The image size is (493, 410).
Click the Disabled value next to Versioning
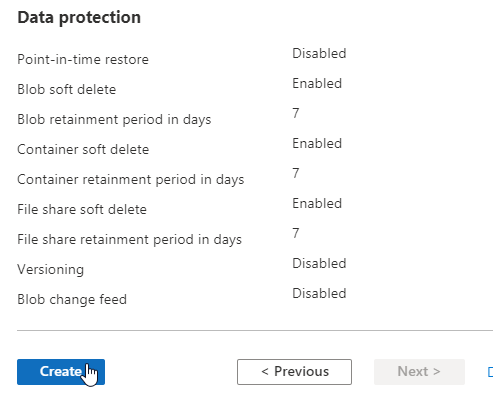(319, 263)
